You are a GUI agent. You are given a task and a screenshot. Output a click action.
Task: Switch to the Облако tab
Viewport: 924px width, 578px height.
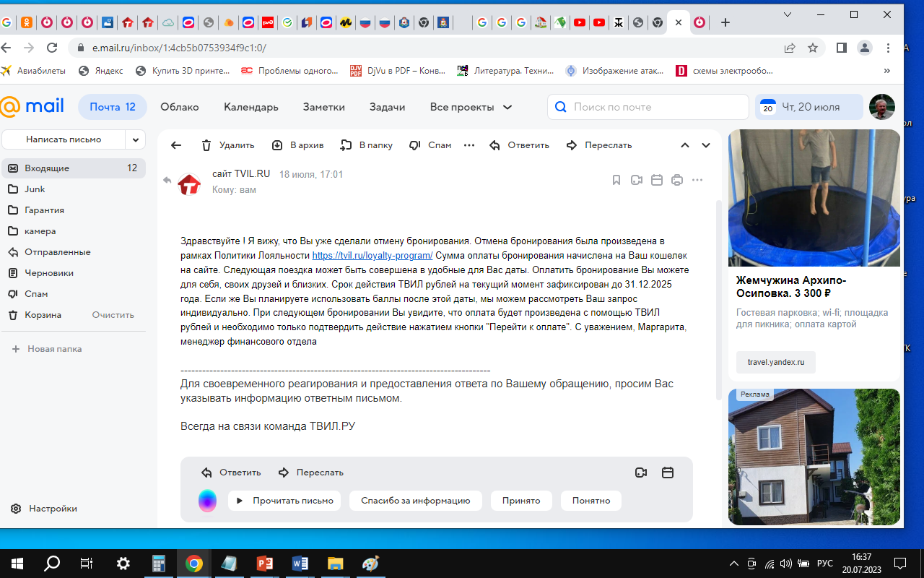tap(179, 107)
